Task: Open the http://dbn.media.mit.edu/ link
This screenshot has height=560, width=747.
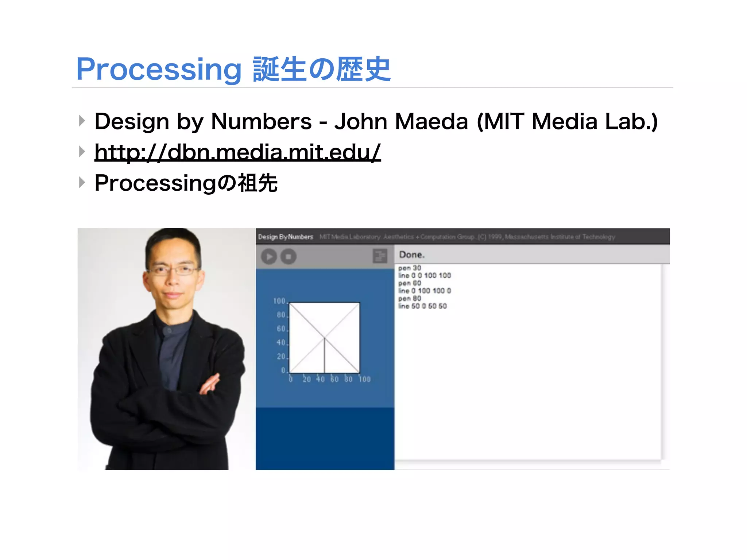Action: tap(237, 152)
